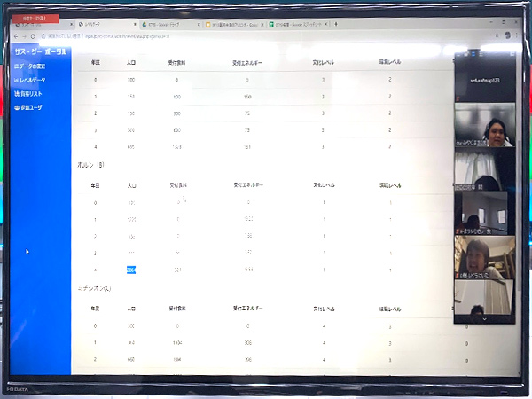Image resolution: width=532 pixels, height=399 pixels.
Task: Select the highlighted blue view icon in meeting panel
Action: [473, 54]
